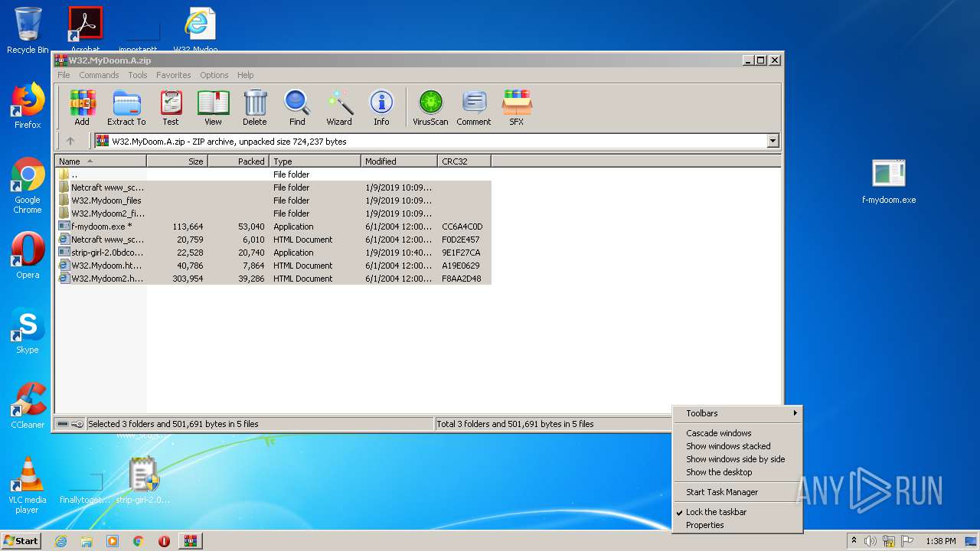Open Chrome from the taskbar
The width and height of the screenshot is (980, 551).
[139, 541]
